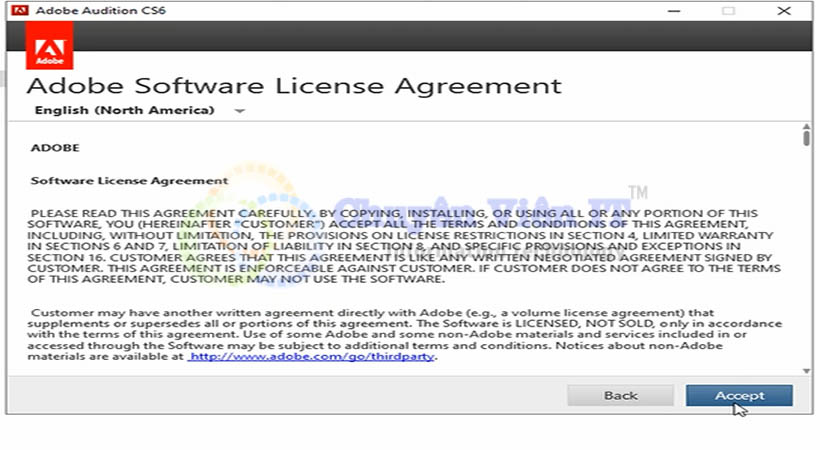Screen dimensions: 820x450
Task: Click the bold ADOBE heading in the agreement
Action: [x=55, y=147]
